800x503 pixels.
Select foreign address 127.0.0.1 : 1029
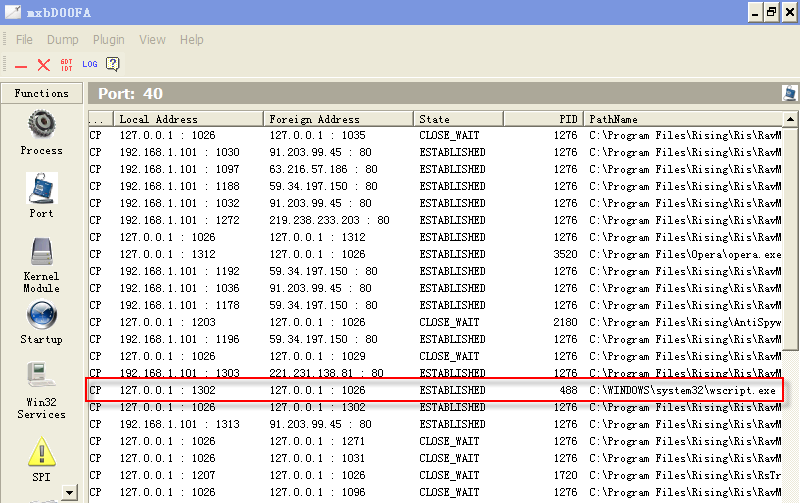click(x=317, y=356)
